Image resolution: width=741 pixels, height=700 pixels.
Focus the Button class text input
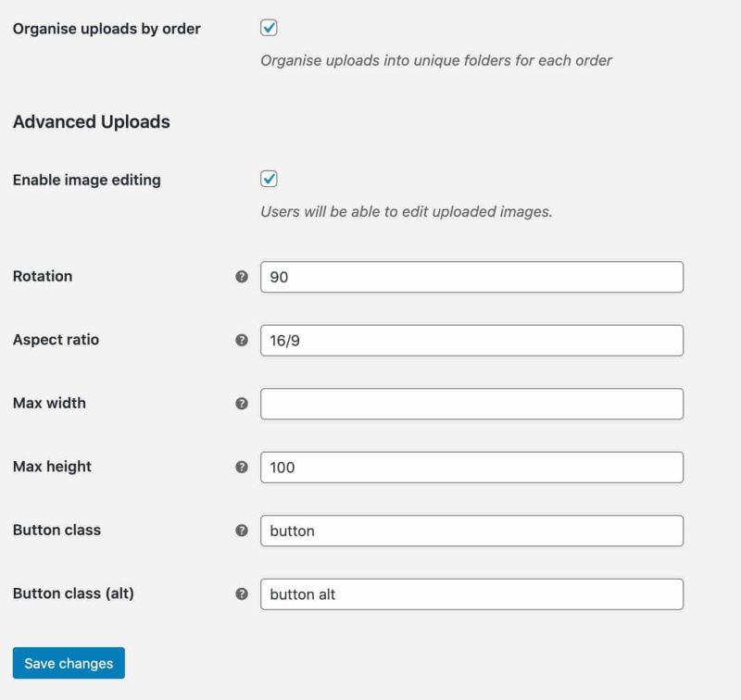point(472,531)
